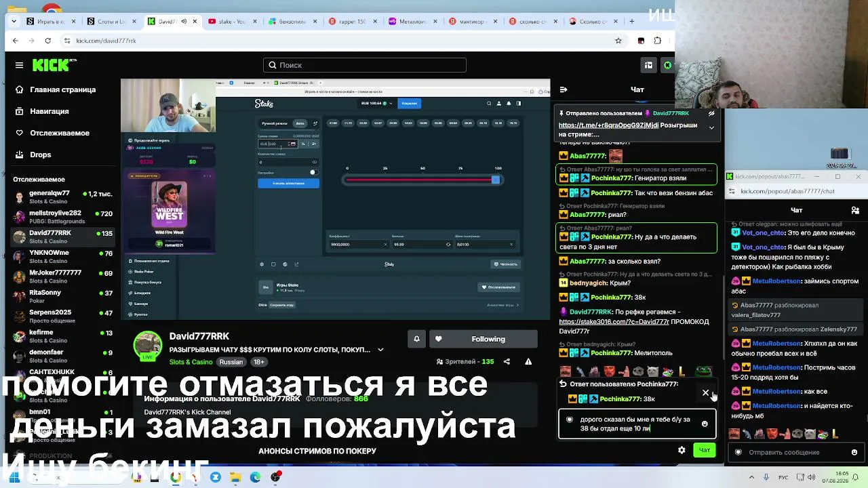Image resolution: width=868 pixels, height=488 pixels.
Task: Click the '18+' tag under stream title
Action: tap(258, 362)
